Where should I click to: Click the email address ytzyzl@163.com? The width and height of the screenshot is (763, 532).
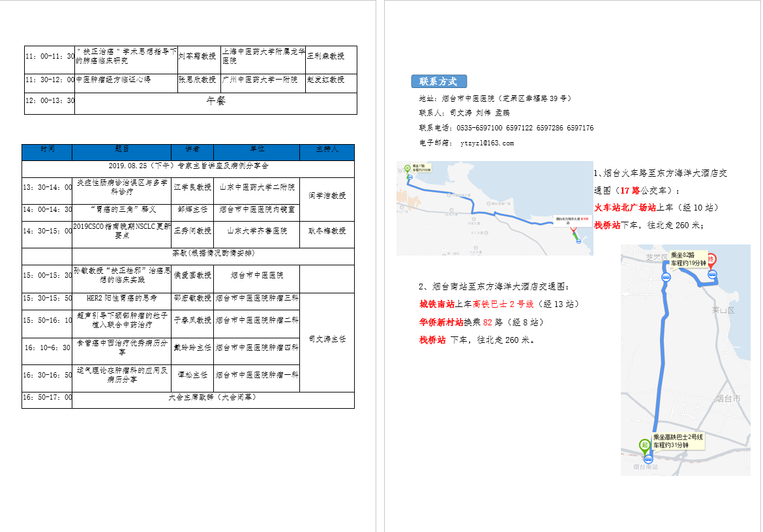[x=486, y=143]
